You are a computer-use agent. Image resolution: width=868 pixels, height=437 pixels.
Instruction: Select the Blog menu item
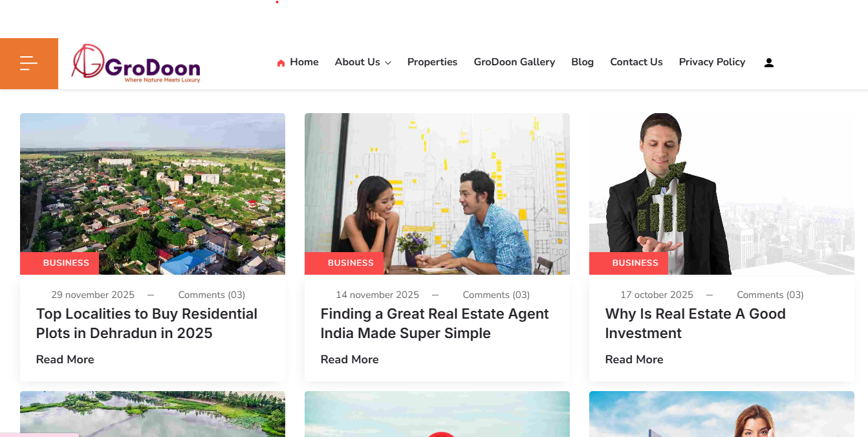click(582, 62)
